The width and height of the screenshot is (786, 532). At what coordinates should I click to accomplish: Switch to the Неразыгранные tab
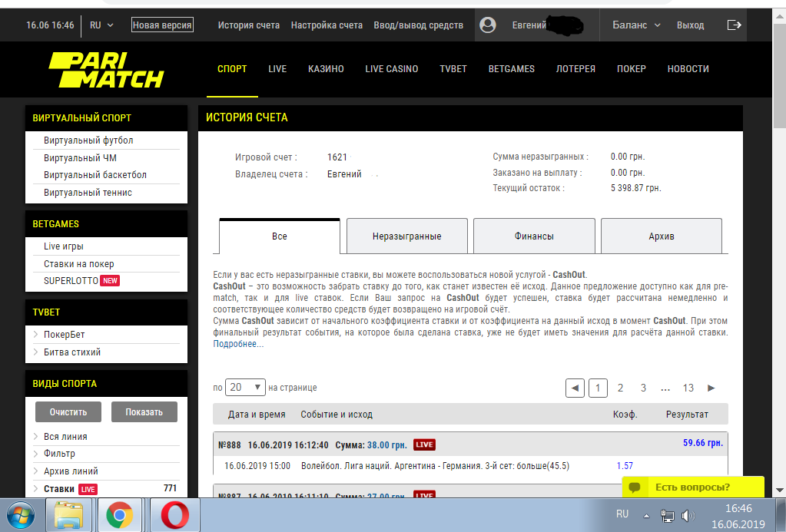click(407, 236)
